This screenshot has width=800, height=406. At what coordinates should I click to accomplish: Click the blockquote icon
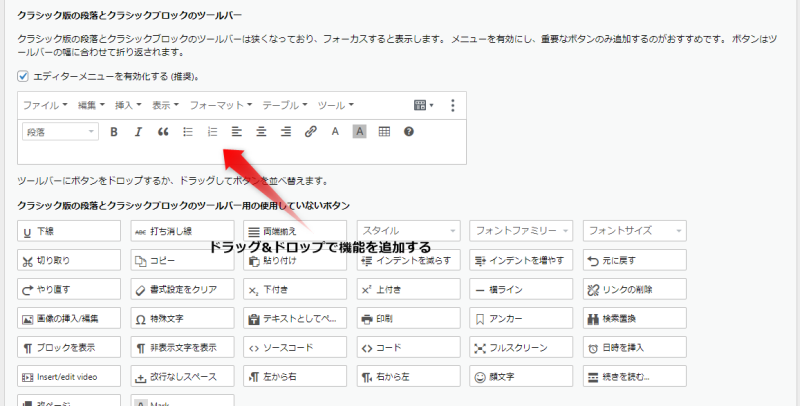(163, 132)
